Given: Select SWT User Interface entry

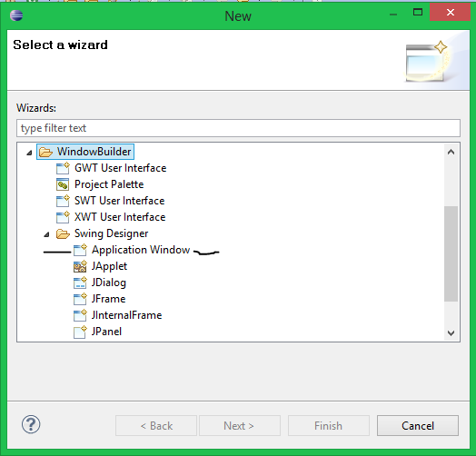Looking at the screenshot, I should [119, 201].
